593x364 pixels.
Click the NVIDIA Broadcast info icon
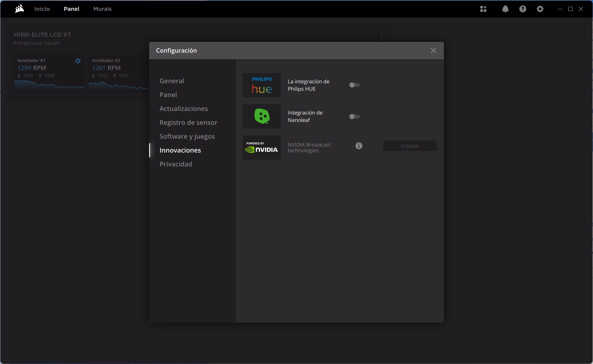[x=358, y=146]
